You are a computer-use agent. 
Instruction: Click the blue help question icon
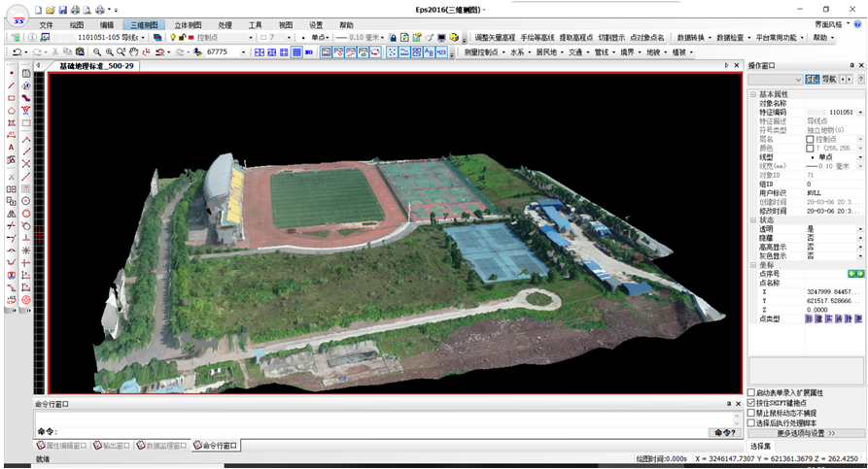(857, 24)
